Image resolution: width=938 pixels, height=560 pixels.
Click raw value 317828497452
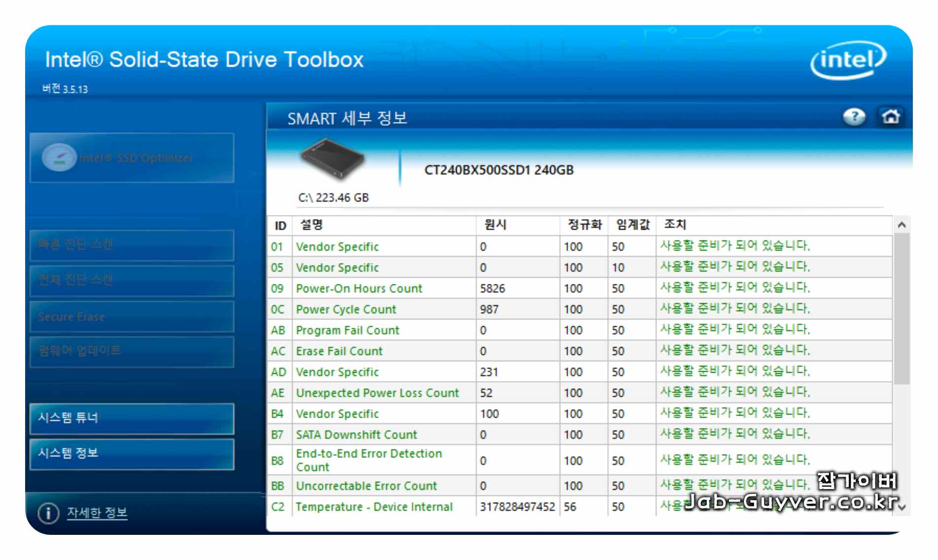517,507
